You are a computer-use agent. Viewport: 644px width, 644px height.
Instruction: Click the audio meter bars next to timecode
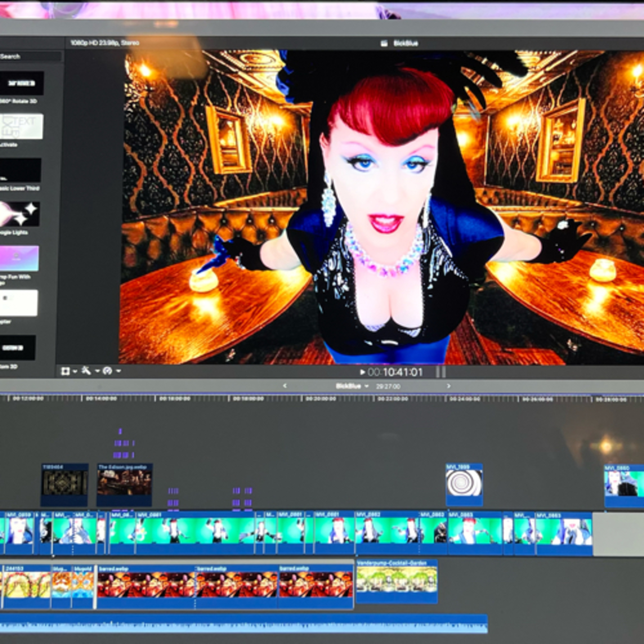point(441,372)
